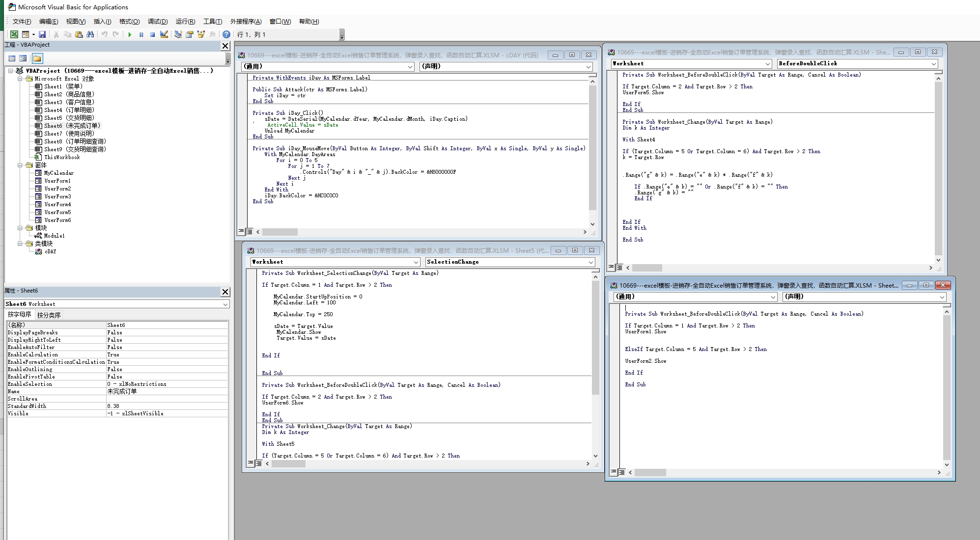Open the Worksheet object dropdown in the Sheet5 window

(416, 262)
